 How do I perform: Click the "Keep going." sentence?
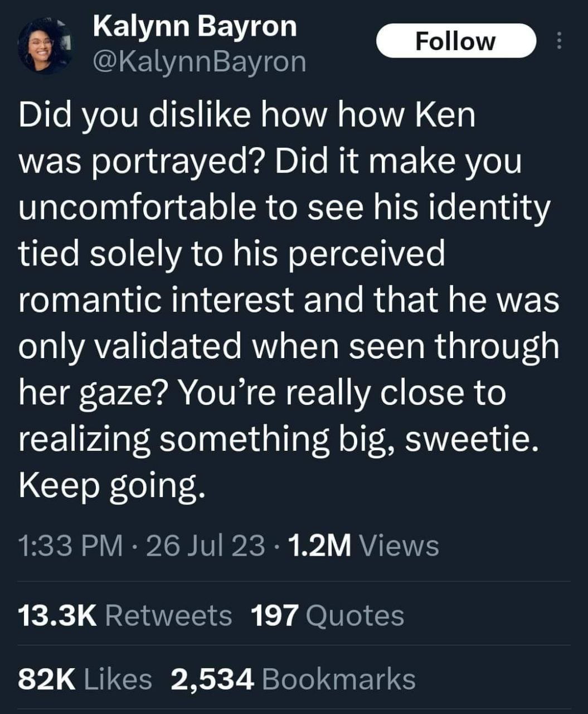click(112, 486)
